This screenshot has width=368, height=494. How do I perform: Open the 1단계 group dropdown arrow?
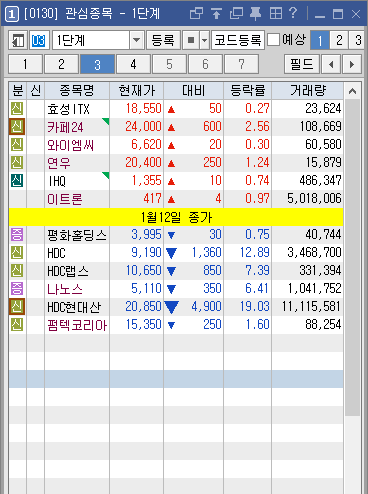click(x=136, y=40)
